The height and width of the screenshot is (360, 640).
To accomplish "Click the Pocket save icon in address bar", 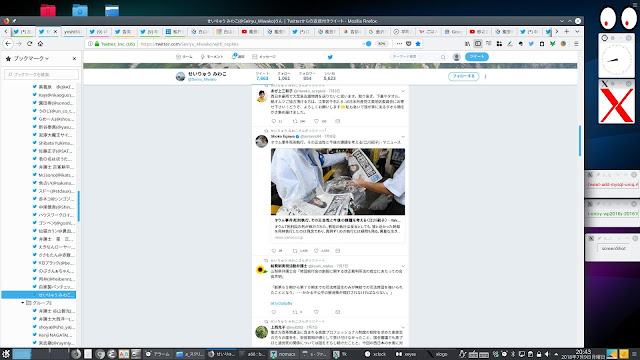I will 409,44.
